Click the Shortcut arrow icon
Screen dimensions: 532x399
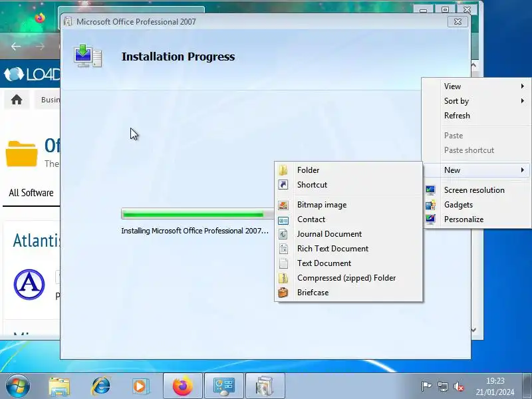(x=283, y=185)
